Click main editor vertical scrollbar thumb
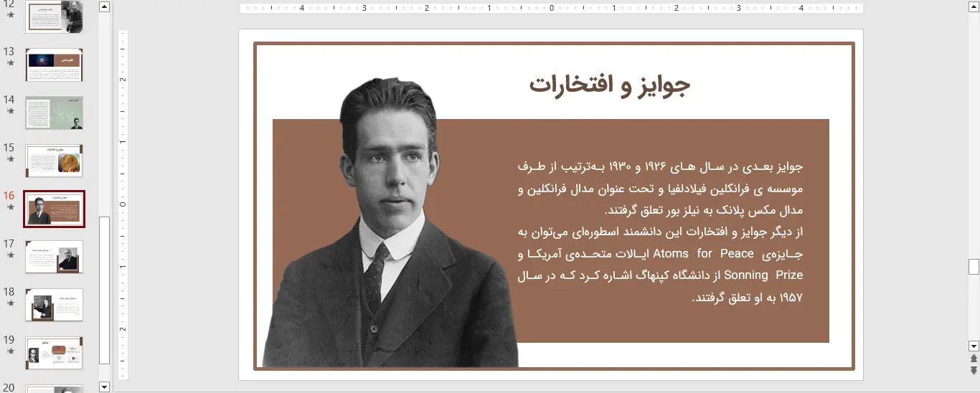Viewport: 980px width, 393px height. tap(974, 267)
